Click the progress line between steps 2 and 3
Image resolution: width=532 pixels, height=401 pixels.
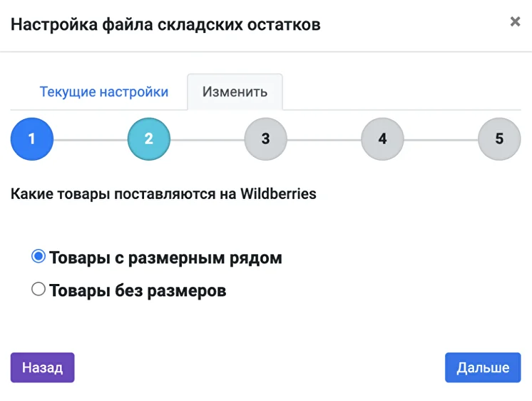coord(208,140)
